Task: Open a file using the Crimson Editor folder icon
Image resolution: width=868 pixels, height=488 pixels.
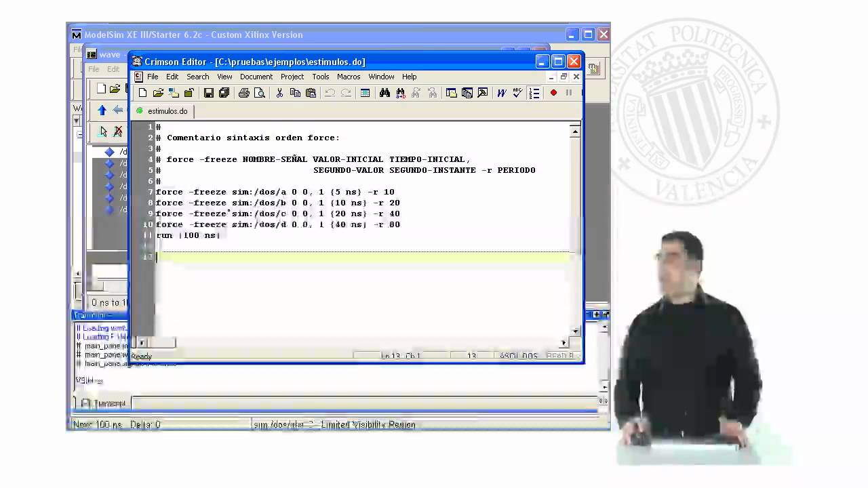Action: click(x=158, y=93)
